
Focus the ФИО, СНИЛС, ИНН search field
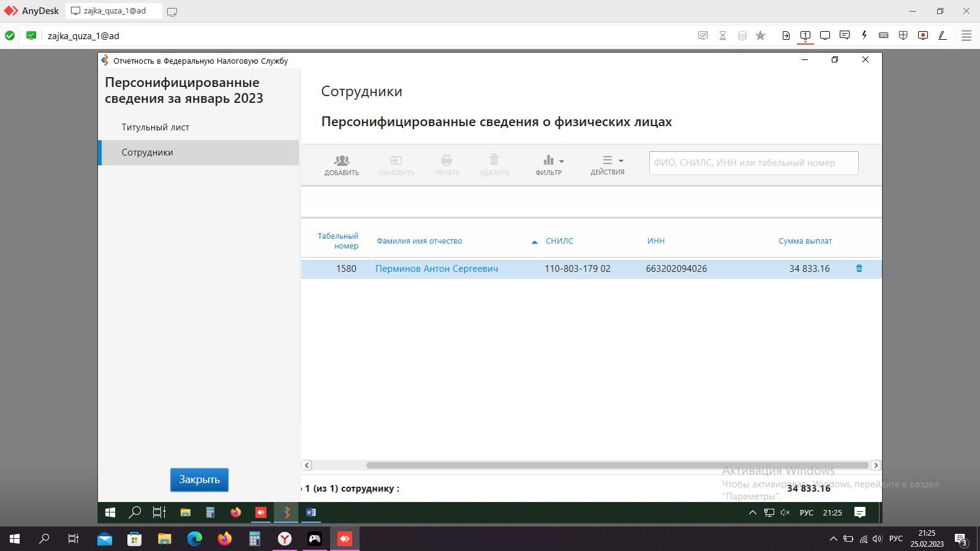tap(753, 163)
